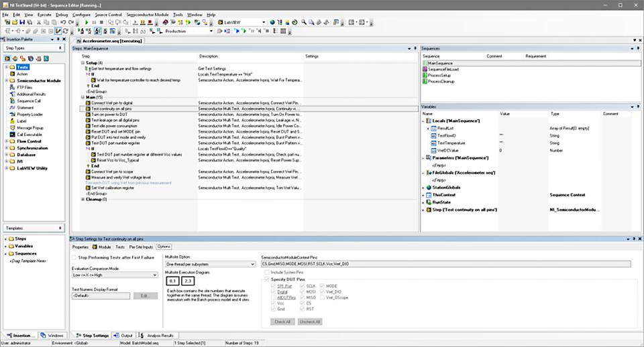Collapse the Setup step group
Screen dimensions: 644x347
point(83,63)
